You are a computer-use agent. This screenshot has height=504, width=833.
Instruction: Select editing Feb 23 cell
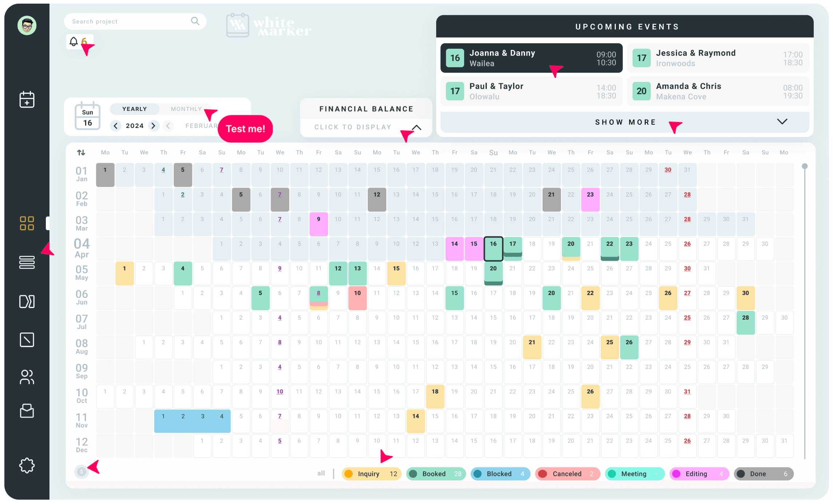[590, 200]
